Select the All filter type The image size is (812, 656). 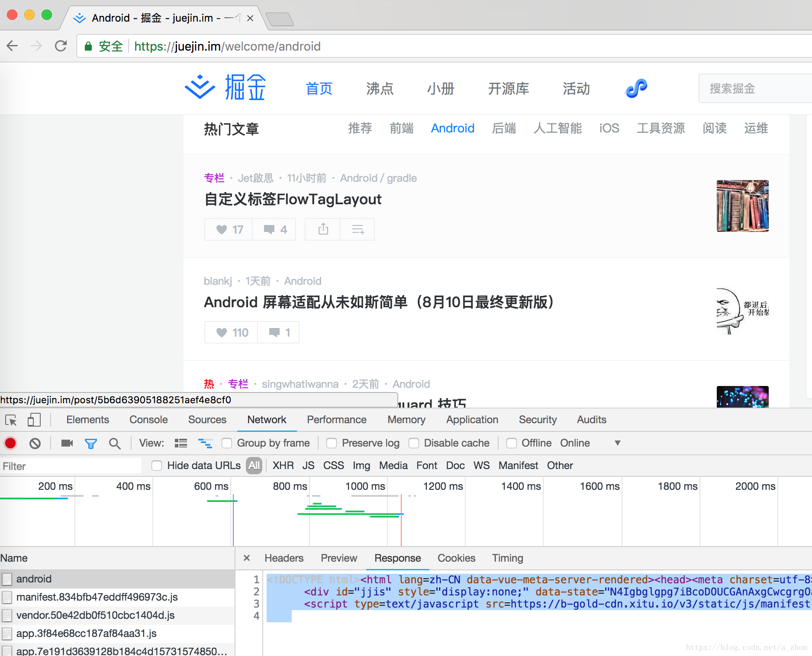(x=254, y=466)
